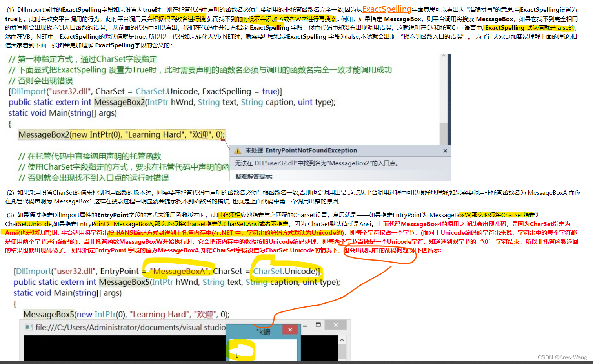Click the highlighted MessageBox2 call line
Screen dimensions: 593x364
coord(122,134)
